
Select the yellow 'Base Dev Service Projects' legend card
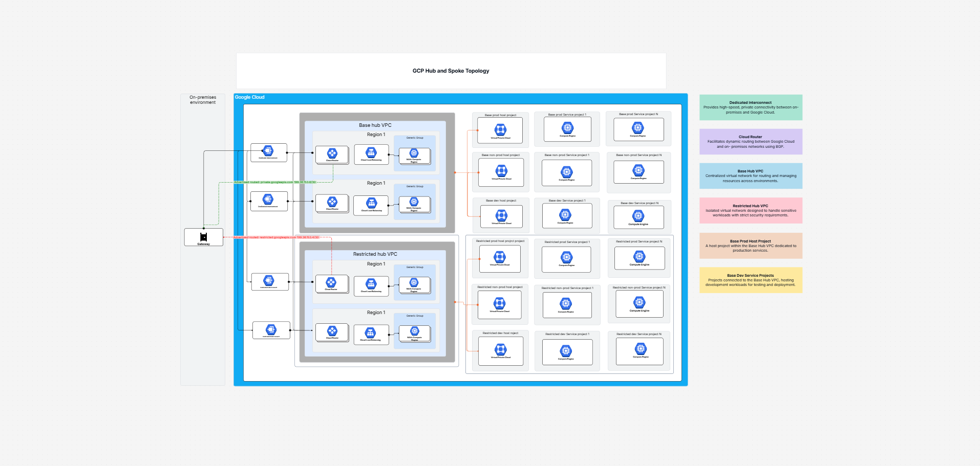tap(751, 280)
